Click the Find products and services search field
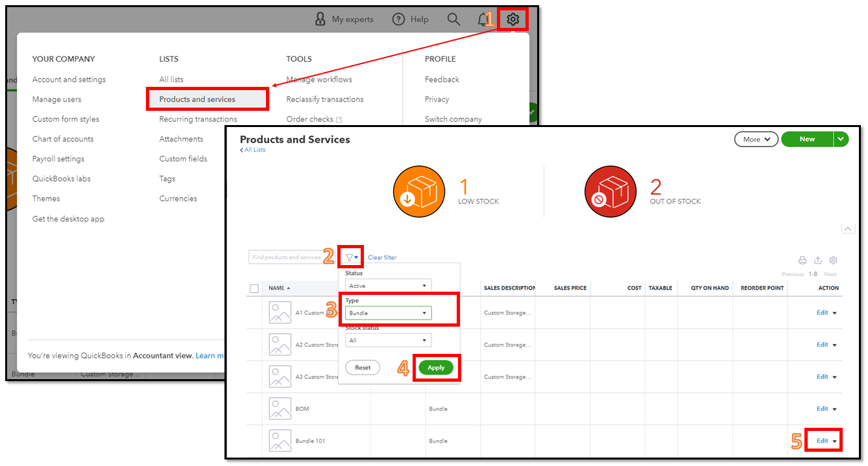This screenshot has height=466, width=868. coord(293,257)
